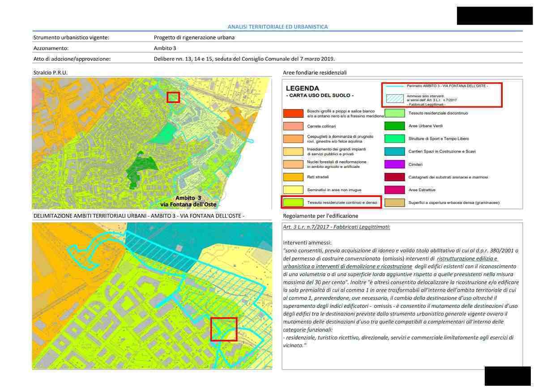This screenshot has width=555, height=392.
Task: Click the red square marker on Stralcio P.R.U. map
Action: 173,97
